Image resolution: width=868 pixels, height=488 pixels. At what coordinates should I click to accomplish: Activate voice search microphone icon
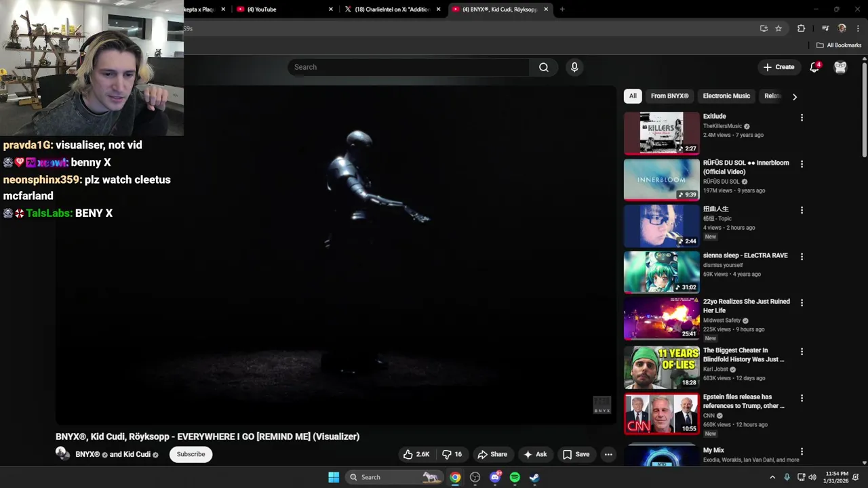tap(574, 67)
